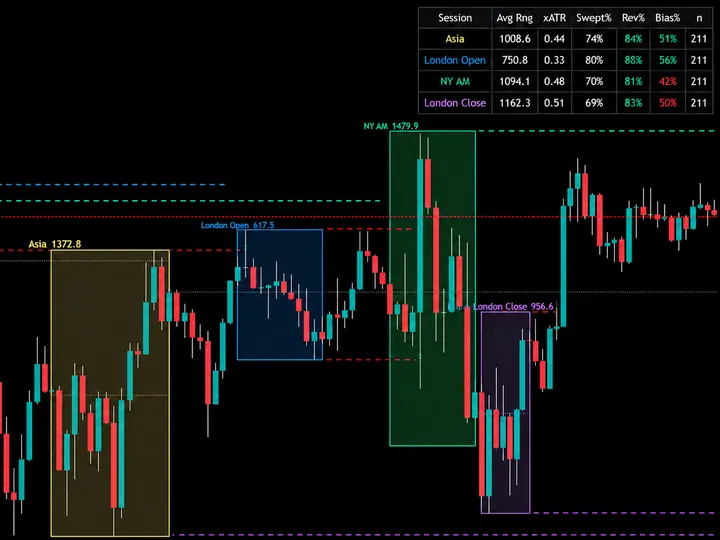Viewport: 720px width, 540px height.
Task: Click green Rev% value 84%
Action: pos(633,39)
